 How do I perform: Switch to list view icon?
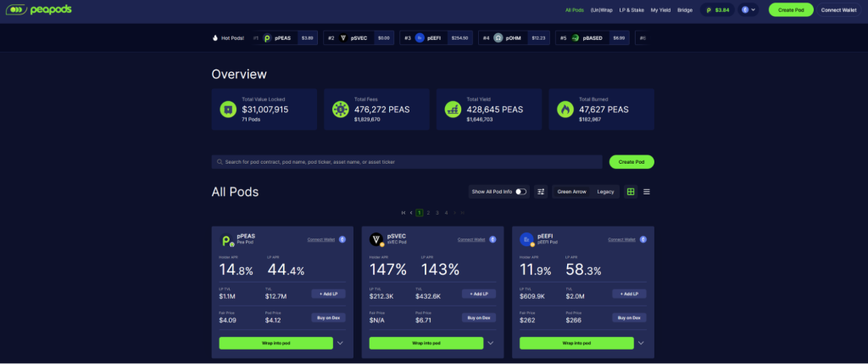click(x=647, y=192)
